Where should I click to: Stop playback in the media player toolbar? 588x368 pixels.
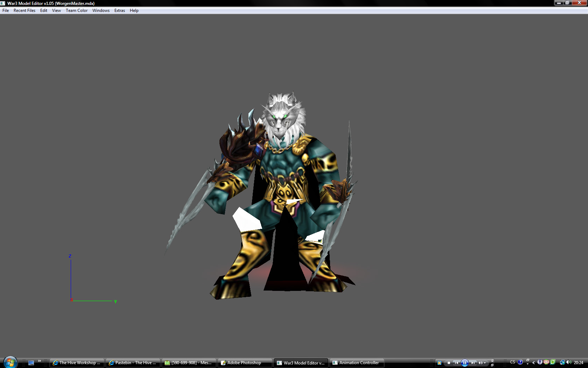point(449,363)
